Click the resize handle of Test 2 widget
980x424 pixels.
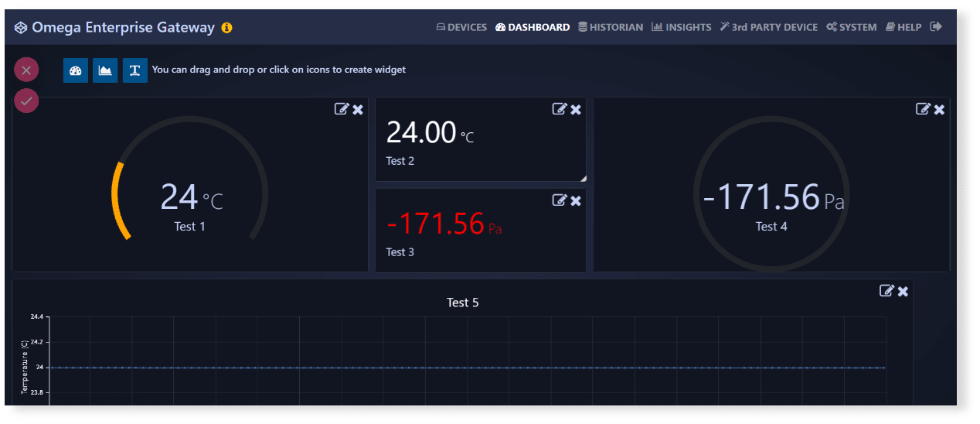point(584,179)
